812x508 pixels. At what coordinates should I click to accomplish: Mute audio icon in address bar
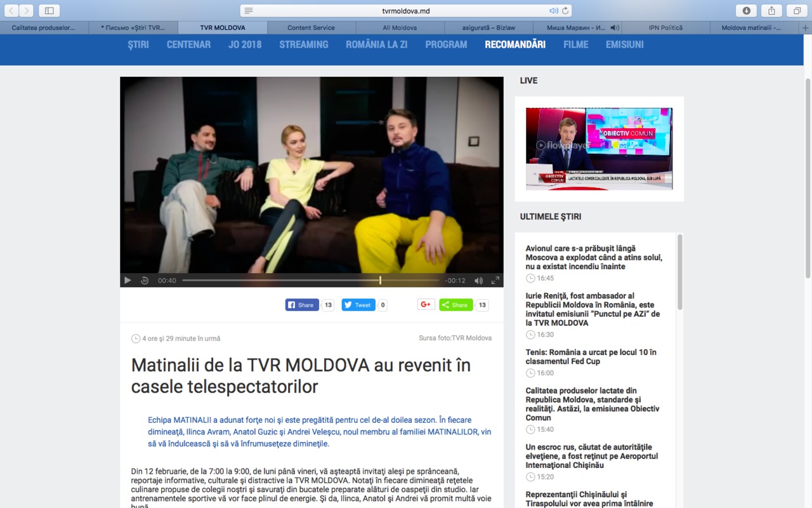[553, 11]
